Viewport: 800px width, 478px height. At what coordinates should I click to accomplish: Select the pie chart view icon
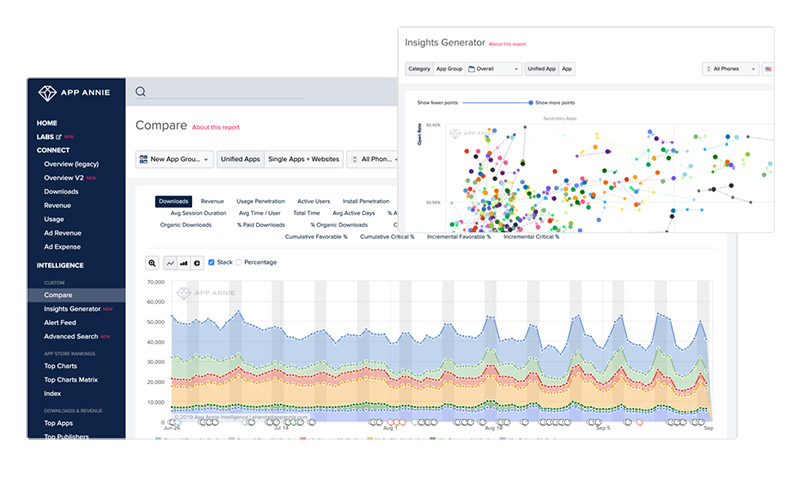pyautogui.click(x=197, y=263)
